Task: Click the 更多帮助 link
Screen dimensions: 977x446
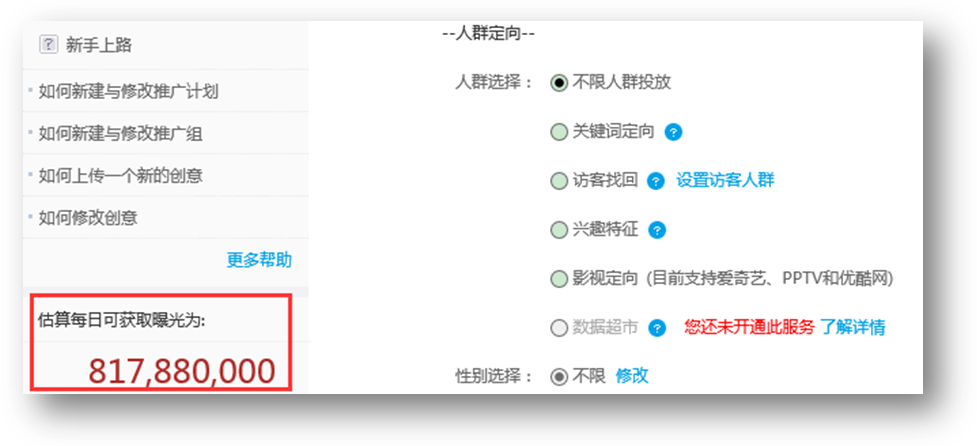Action: pos(259,260)
